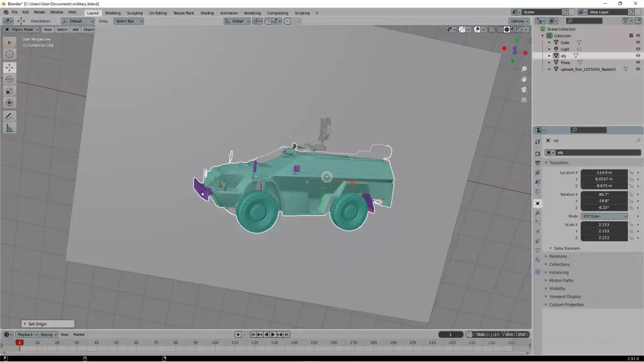Open the rotation Mode XYZ Euler dropdown

tap(604, 216)
